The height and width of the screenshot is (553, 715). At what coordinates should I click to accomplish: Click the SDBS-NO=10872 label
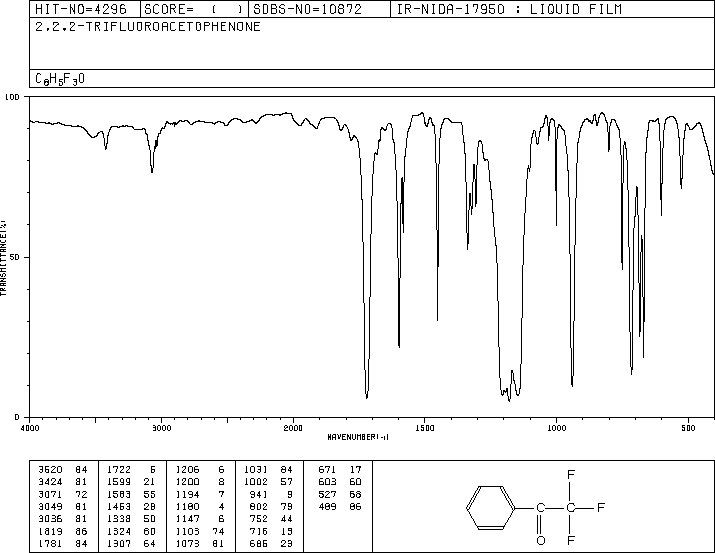(307, 9)
